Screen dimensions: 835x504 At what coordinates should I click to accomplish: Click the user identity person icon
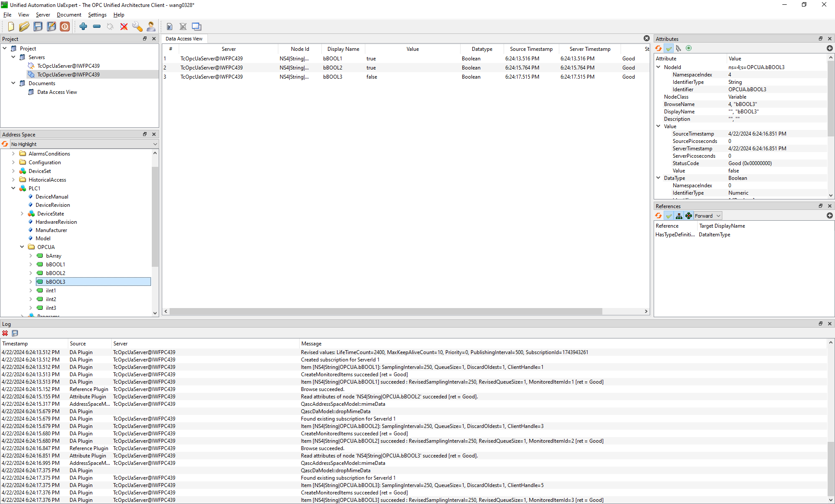150,27
